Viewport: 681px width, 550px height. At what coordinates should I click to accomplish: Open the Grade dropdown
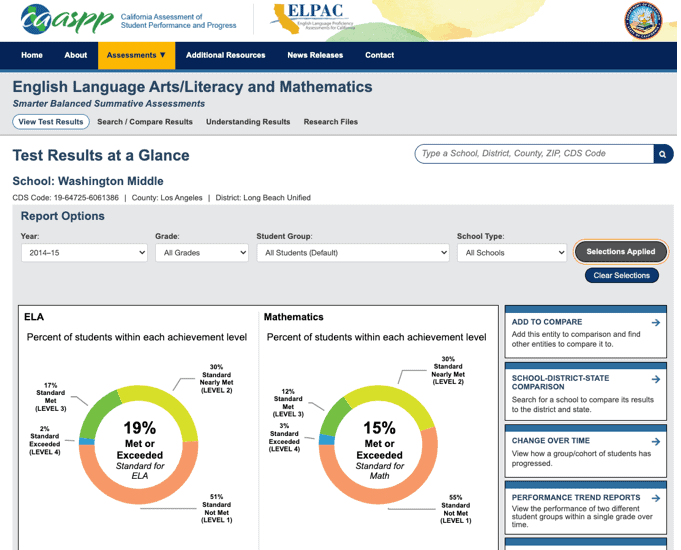click(201, 253)
